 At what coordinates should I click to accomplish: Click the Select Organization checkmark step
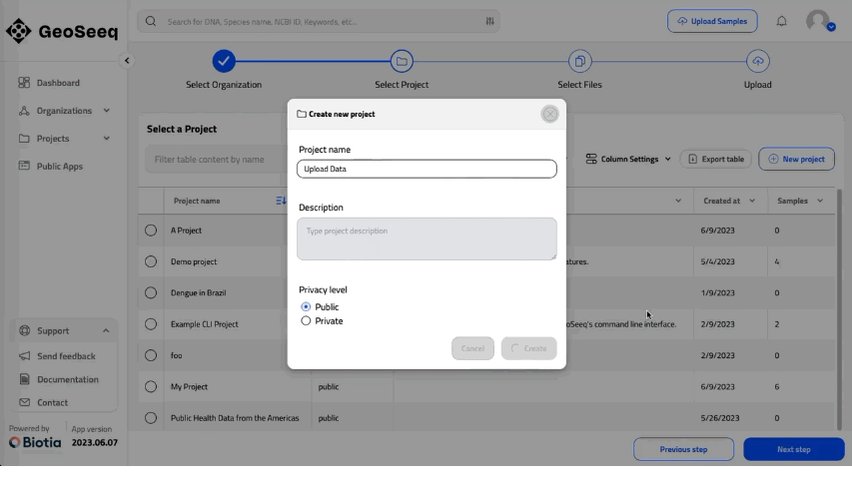tap(224, 61)
